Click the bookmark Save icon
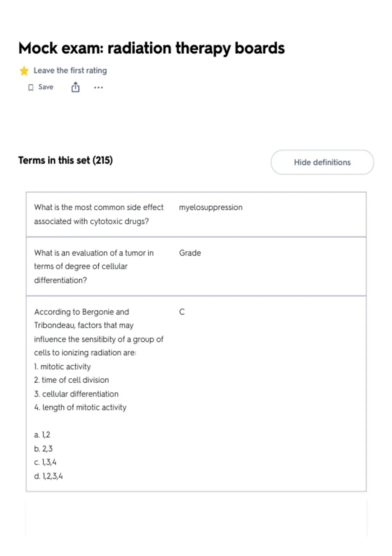 pyautogui.click(x=31, y=87)
